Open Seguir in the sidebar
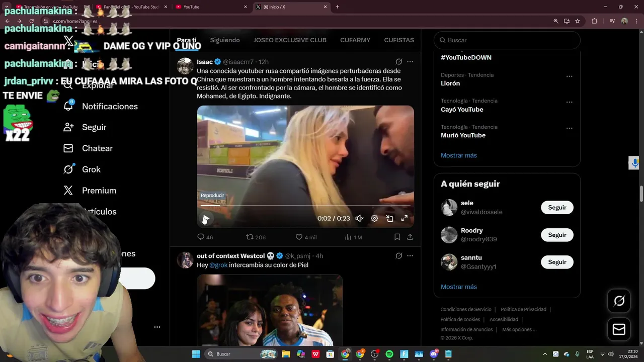 click(x=85, y=127)
